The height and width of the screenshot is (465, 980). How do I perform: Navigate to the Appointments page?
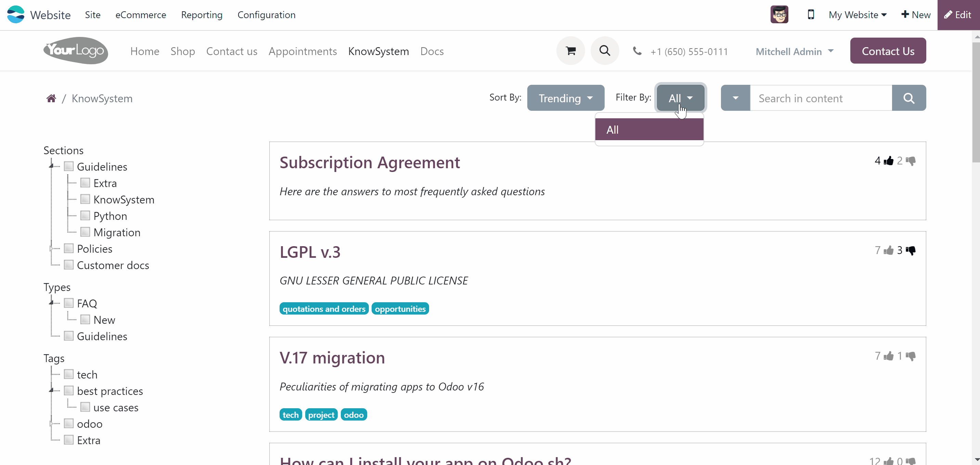click(302, 51)
